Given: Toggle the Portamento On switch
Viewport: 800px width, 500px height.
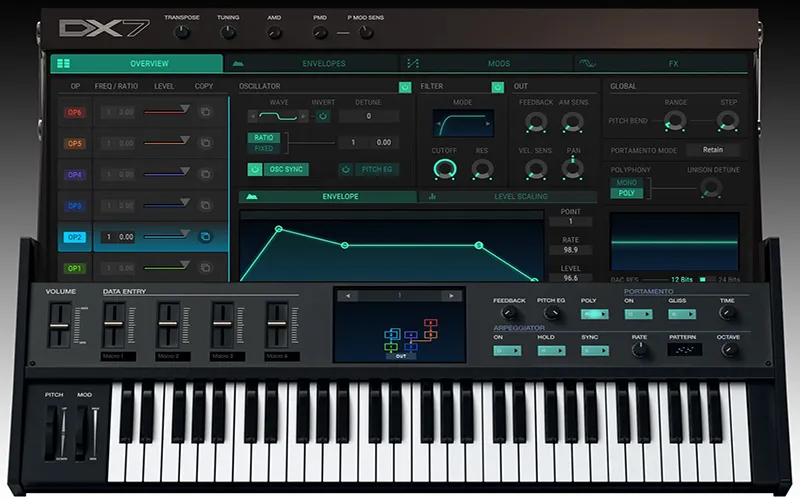Looking at the screenshot, I should coord(638,314).
